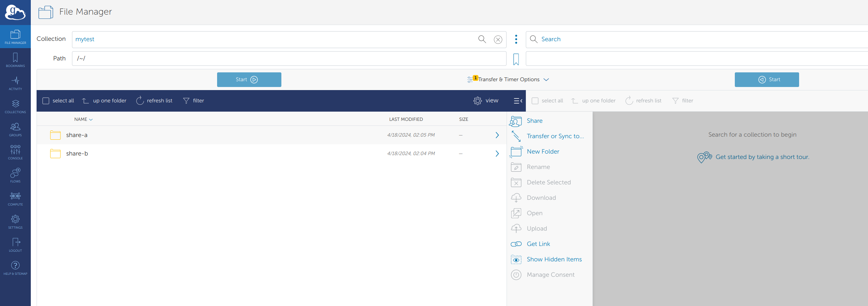Click the SIZE column header
The height and width of the screenshot is (306, 868).
point(463,119)
